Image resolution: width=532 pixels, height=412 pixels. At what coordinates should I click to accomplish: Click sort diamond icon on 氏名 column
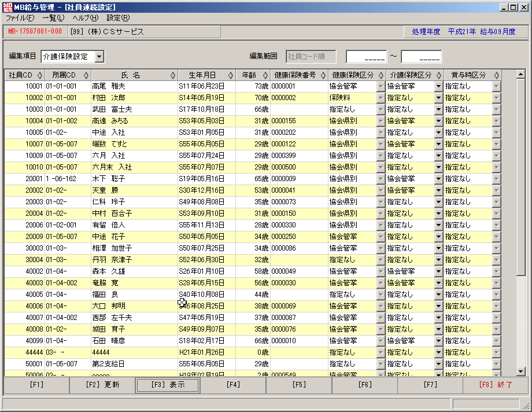pos(173,75)
